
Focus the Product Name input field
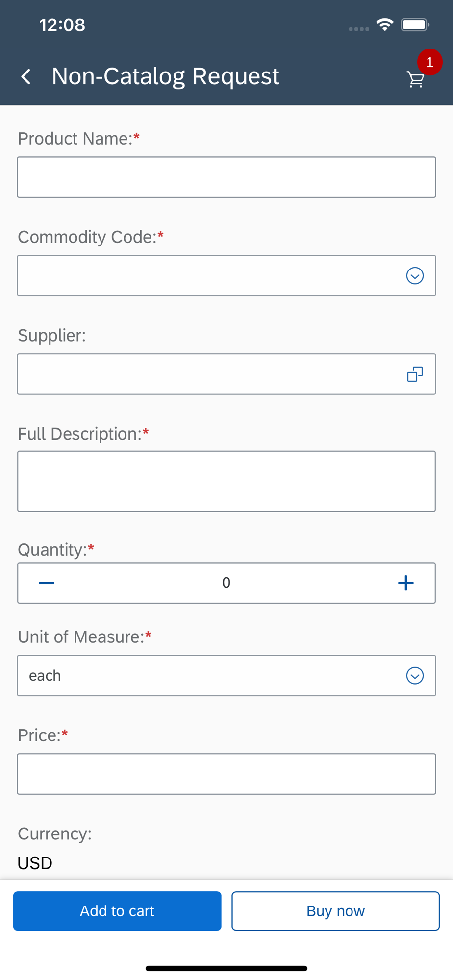coord(226,177)
